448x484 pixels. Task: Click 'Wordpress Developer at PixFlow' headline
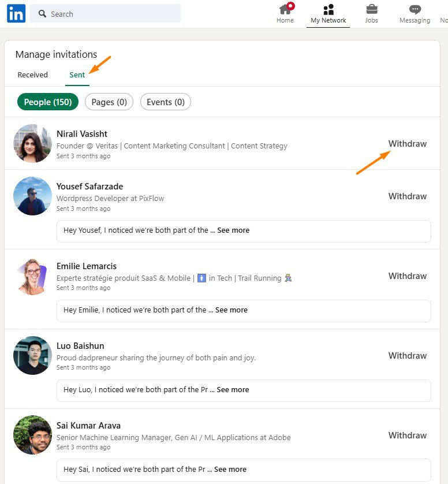(x=110, y=198)
